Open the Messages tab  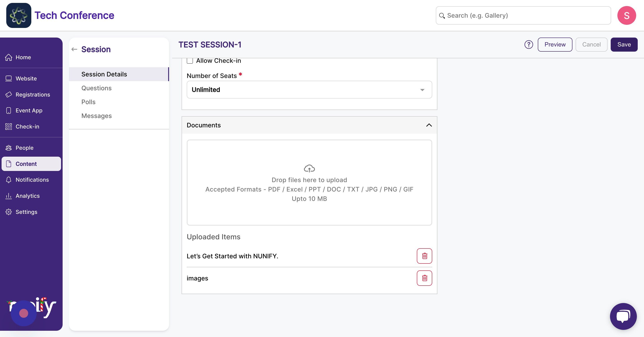click(97, 116)
